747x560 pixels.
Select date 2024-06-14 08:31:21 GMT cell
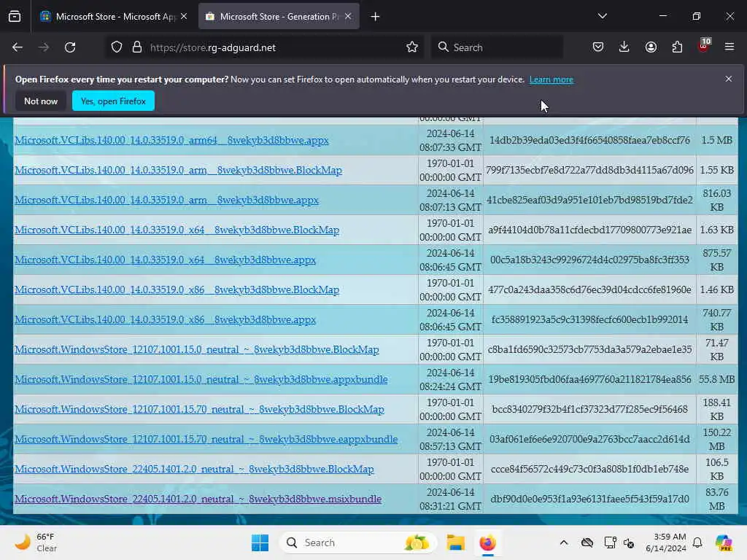(450, 499)
